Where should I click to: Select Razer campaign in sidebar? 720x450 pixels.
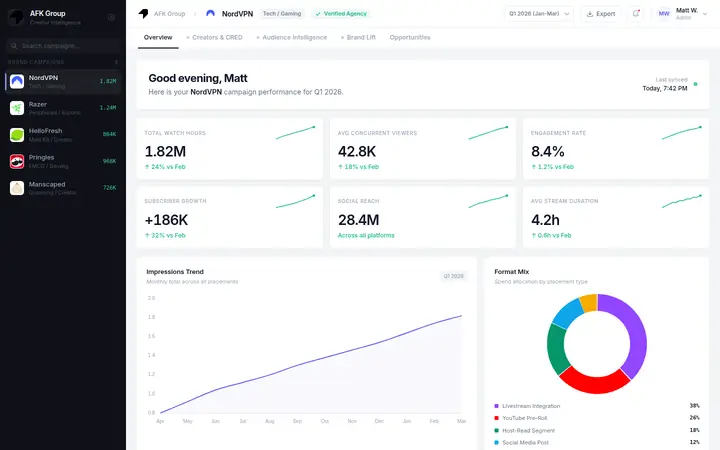(x=63, y=108)
